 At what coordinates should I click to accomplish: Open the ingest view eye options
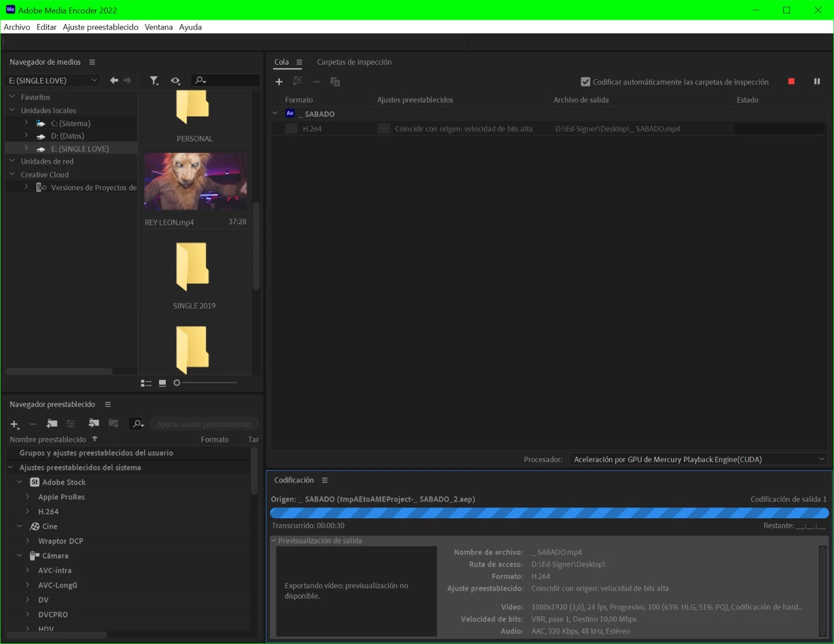[x=176, y=81]
